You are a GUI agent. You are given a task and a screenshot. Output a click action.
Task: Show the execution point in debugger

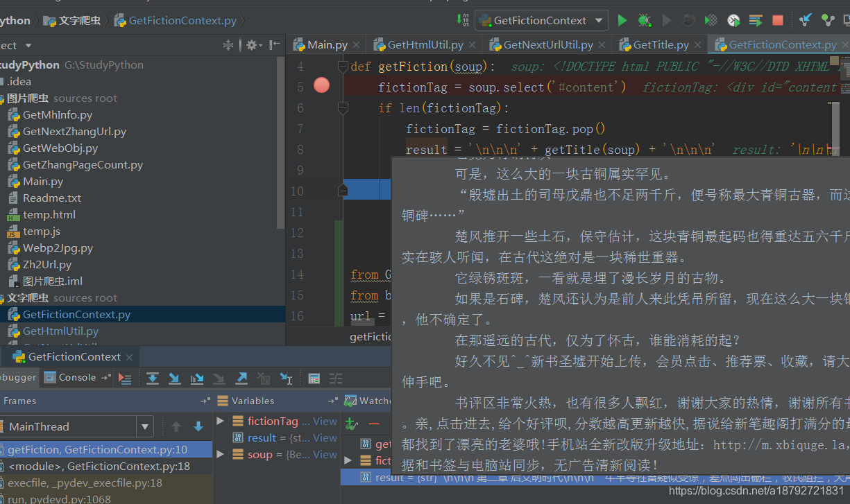125,378
